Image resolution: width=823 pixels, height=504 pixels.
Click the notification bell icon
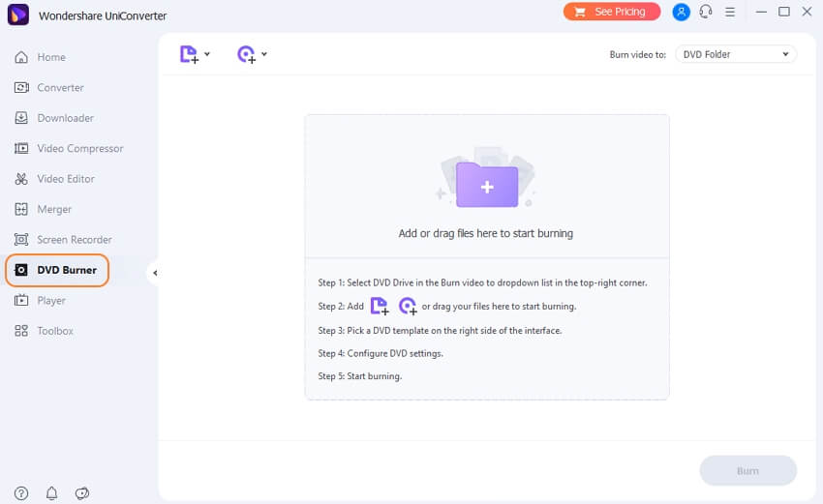tap(51, 493)
